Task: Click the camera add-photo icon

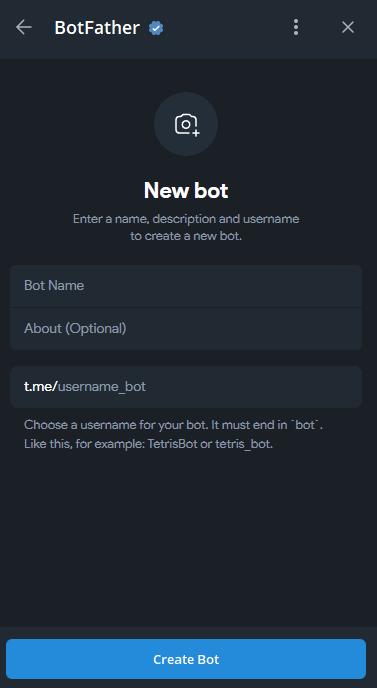Action: tap(186, 125)
